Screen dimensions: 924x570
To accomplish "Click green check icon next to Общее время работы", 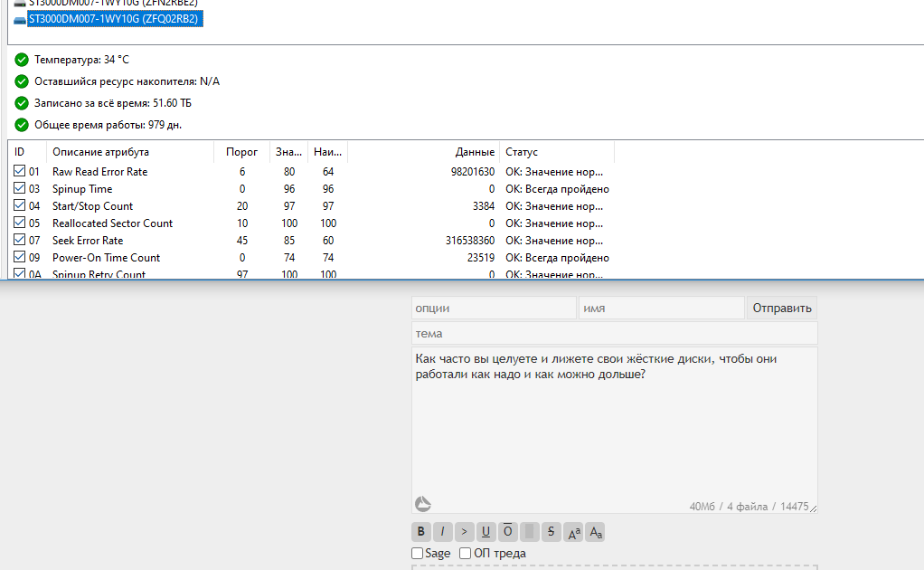I will pyautogui.click(x=22, y=125).
